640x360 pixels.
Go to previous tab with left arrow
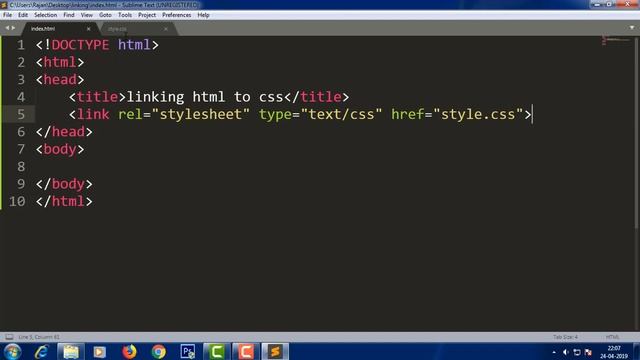7,28
